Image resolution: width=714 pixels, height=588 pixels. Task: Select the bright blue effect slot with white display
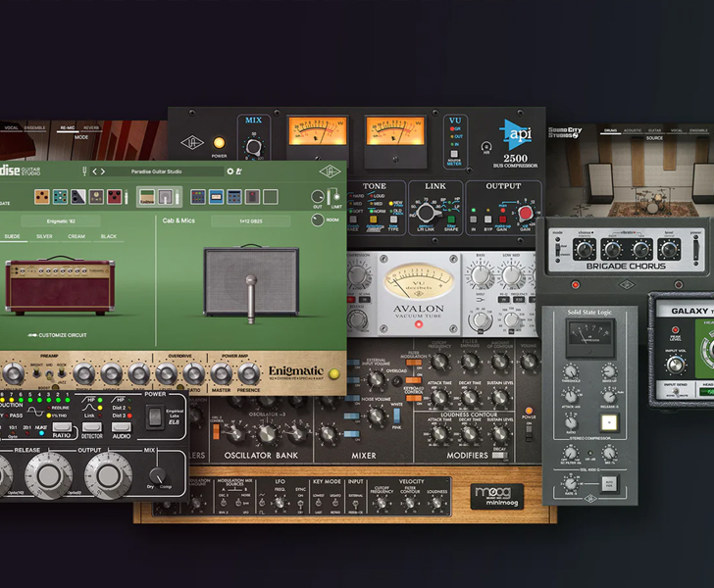[x=216, y=197]
